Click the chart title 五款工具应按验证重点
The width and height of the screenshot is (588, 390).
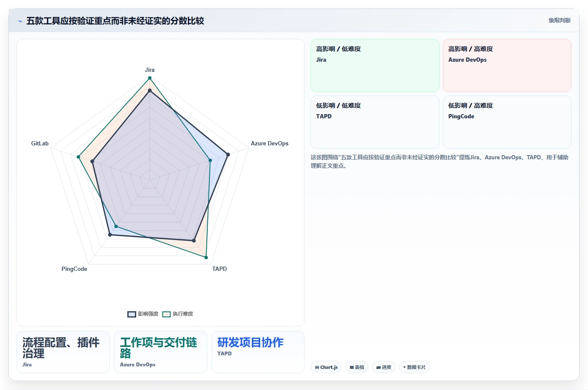point(115,21)
